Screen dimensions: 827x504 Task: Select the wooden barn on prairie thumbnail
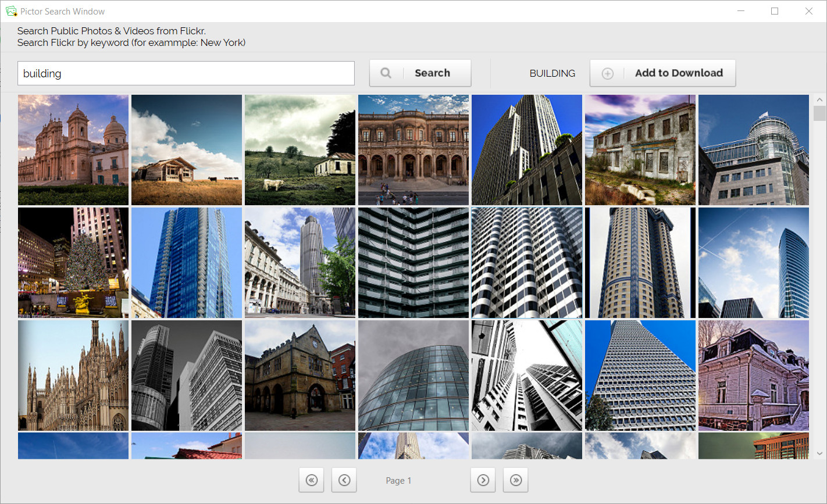(187, 150)
